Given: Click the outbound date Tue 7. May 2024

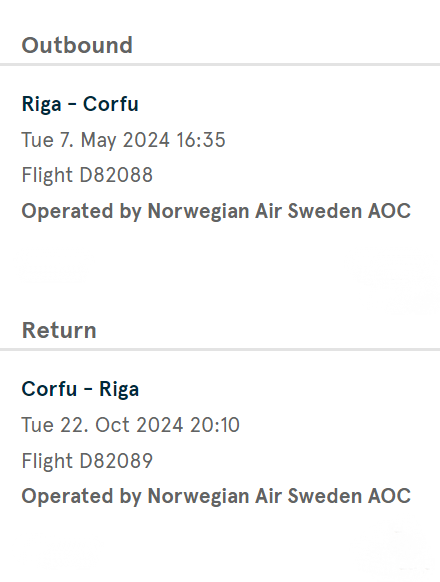Looking at the screenshot, I should (x=96, y=140).
